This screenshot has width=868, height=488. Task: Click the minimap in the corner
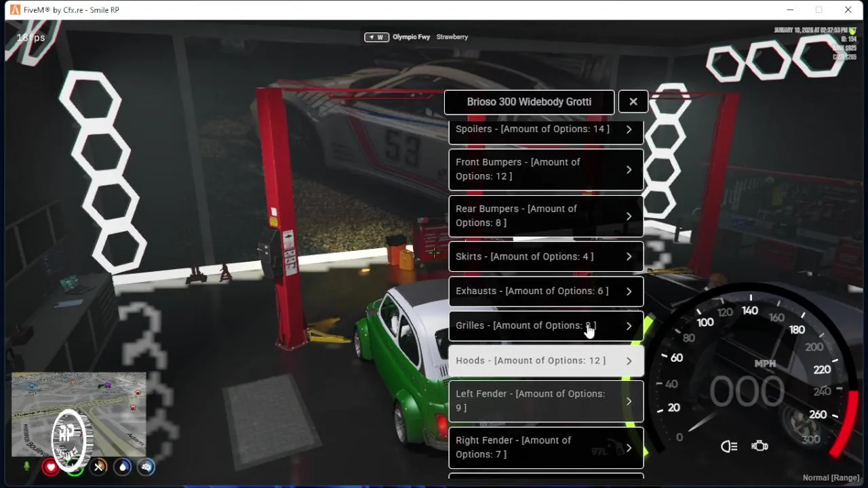click(x=79, y=414)
